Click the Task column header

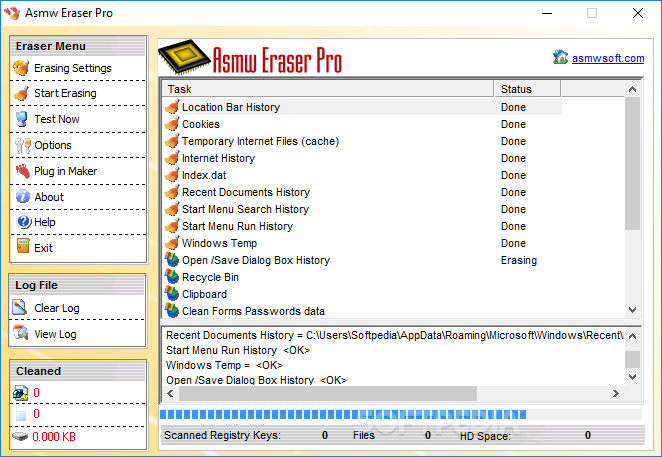(328, 89)
